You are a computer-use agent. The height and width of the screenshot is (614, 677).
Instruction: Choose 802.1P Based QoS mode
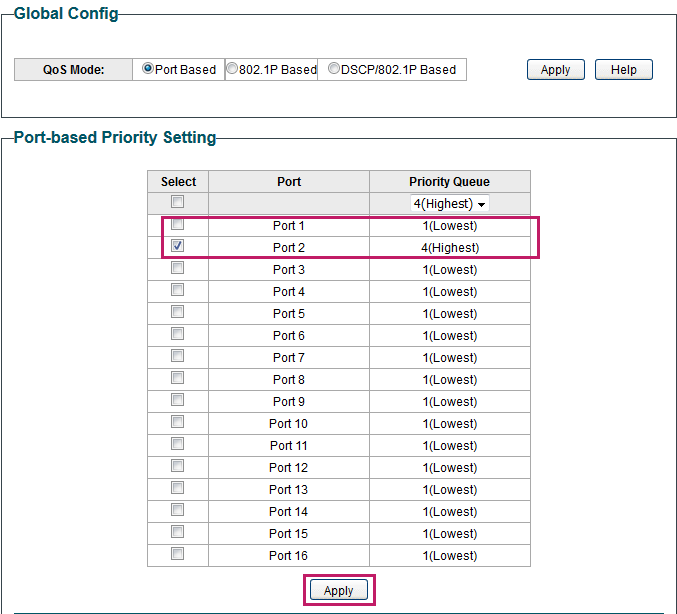pyautogui.click(x=232, y=69)
